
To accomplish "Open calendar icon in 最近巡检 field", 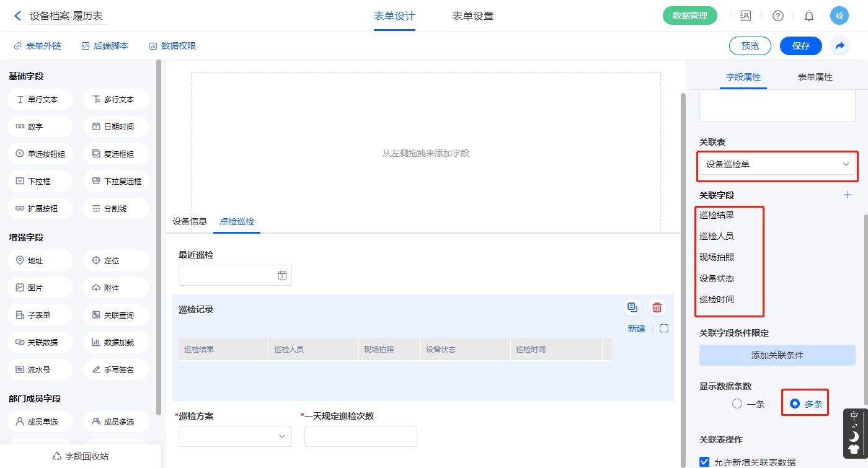I will (282, 276).
